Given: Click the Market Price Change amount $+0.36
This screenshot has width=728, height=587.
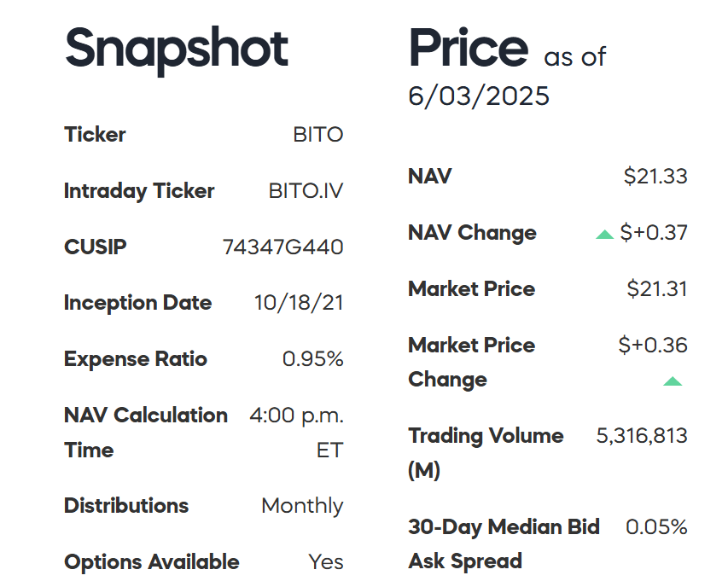Looking at the screenshot, I should point(653,346).
